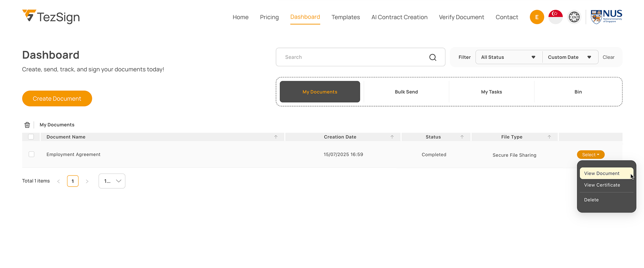Click the Singapore flag icon
Image resolution: width=644 pixels, height=268 pixels.
coord(555,17)
